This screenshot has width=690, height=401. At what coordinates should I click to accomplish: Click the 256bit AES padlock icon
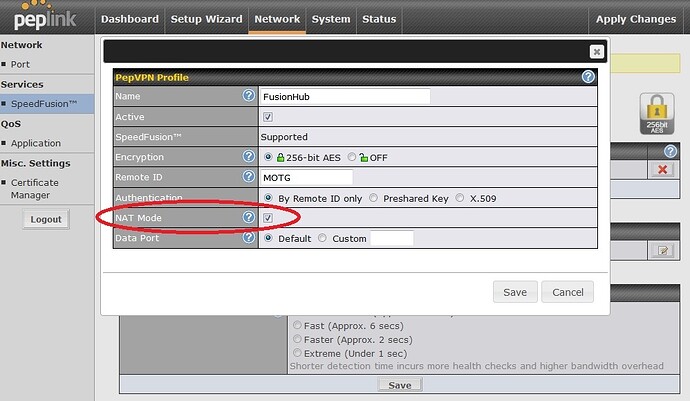657,114
